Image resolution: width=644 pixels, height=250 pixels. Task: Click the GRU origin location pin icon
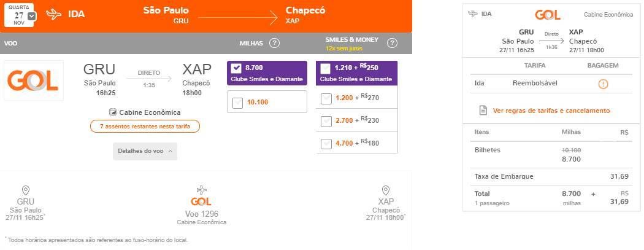26,190
